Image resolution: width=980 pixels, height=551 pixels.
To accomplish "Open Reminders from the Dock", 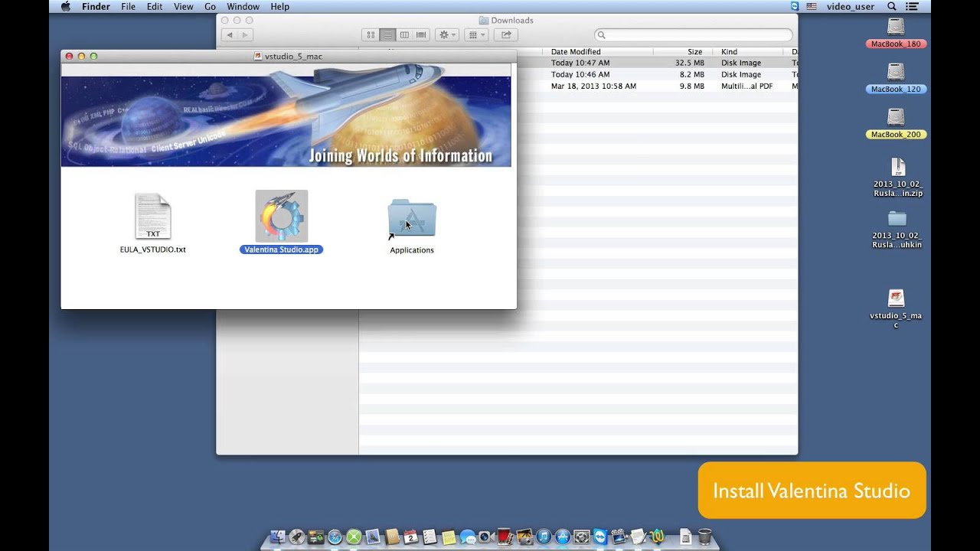I will point(430,537).
